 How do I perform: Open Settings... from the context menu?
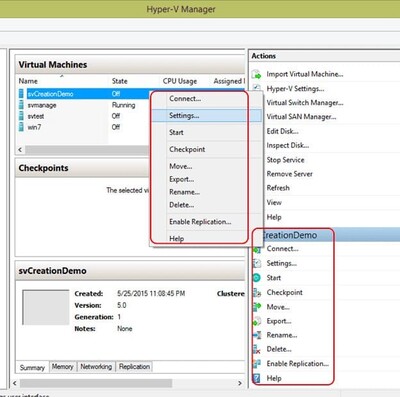point(184,116)
